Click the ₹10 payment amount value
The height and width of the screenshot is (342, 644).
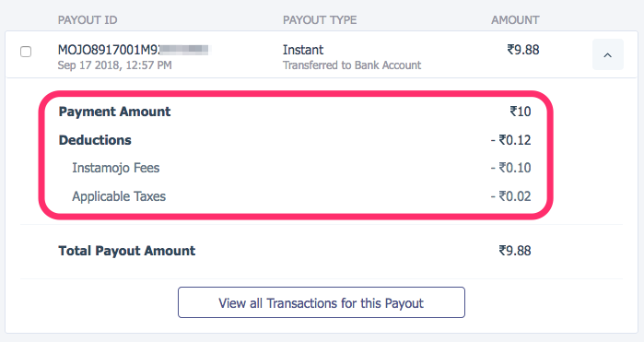click(520, 112)
